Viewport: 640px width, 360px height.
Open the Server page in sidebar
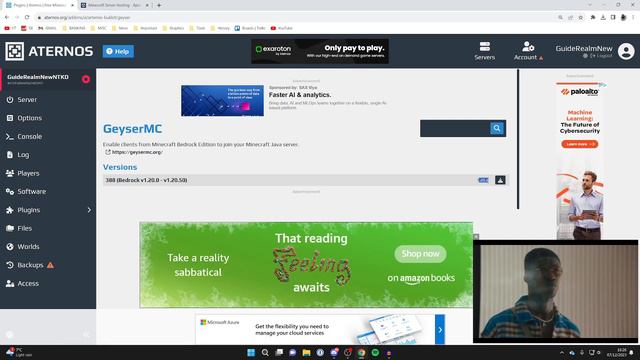[x=27, y=100]
